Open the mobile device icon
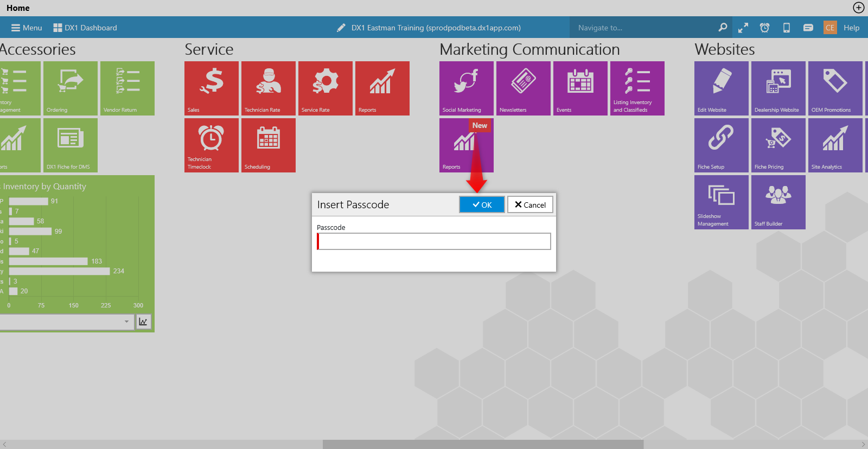868x449 pixels. (x=786, y=28)
